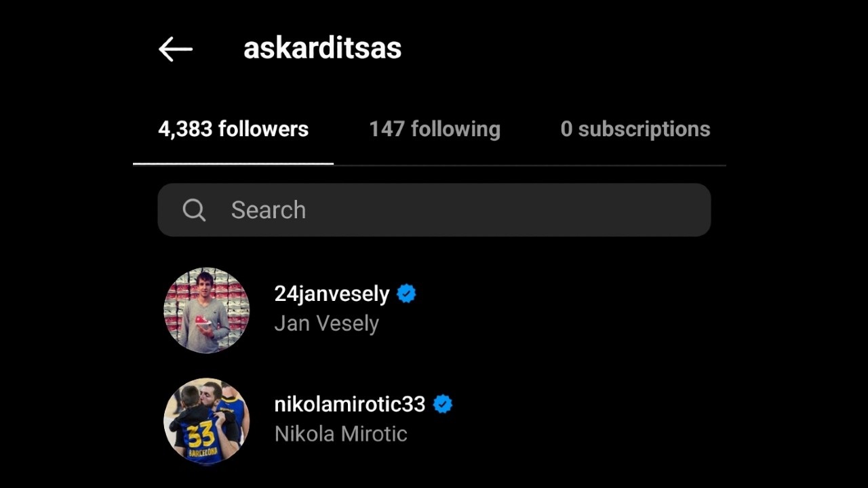Image resolution: width=868 pixels, height=488 pixels.
Task: Select the Nikola Mirotic display name
Action: pyautogui.click(x=340, y=434)
